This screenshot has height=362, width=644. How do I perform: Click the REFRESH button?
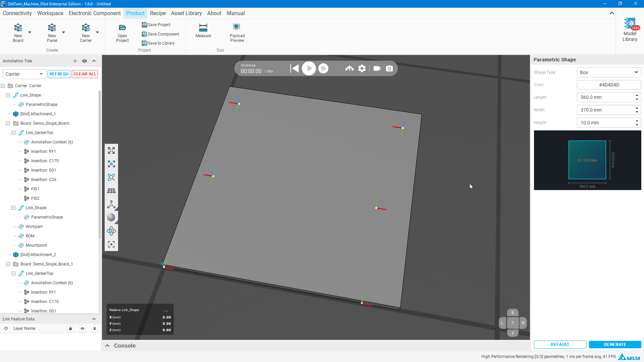[x=59, y=74]
